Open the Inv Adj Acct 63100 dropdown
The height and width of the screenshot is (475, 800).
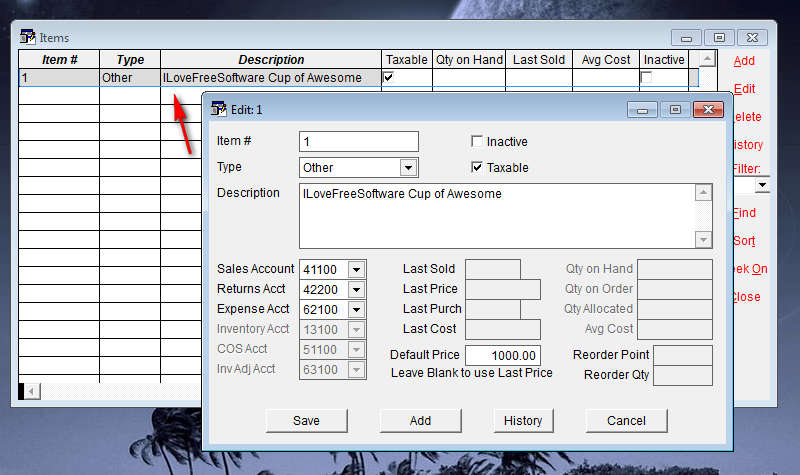(357, 369)
